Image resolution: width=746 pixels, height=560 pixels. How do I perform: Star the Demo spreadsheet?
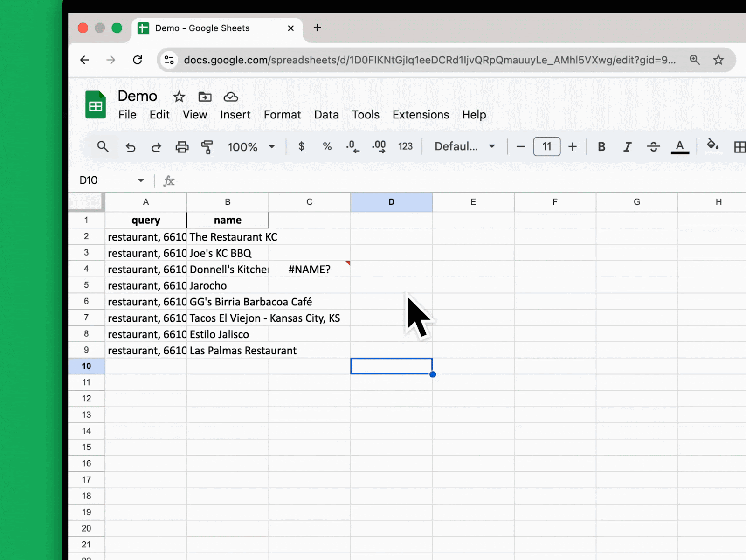179,97
